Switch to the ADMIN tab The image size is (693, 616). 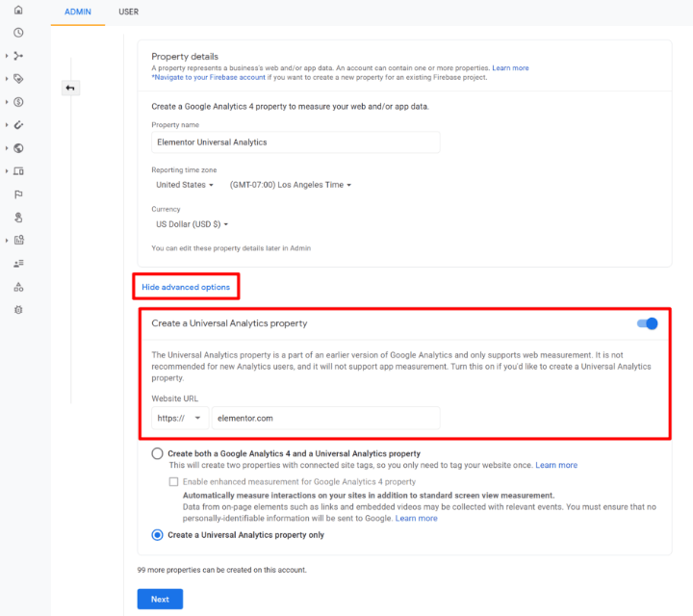(77, 12)
